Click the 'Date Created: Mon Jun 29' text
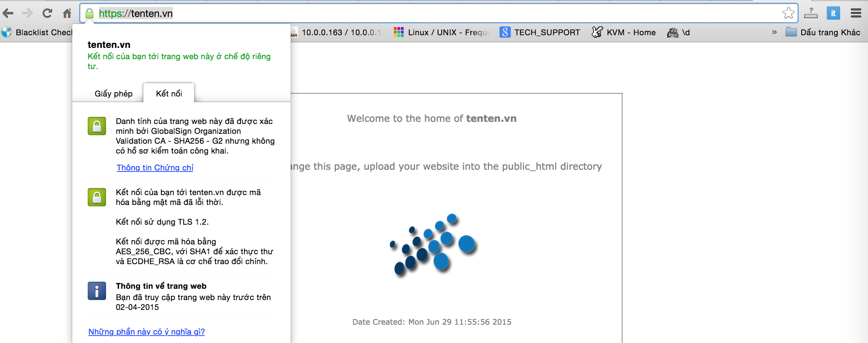The image size is (868, 343). point(432,322)
